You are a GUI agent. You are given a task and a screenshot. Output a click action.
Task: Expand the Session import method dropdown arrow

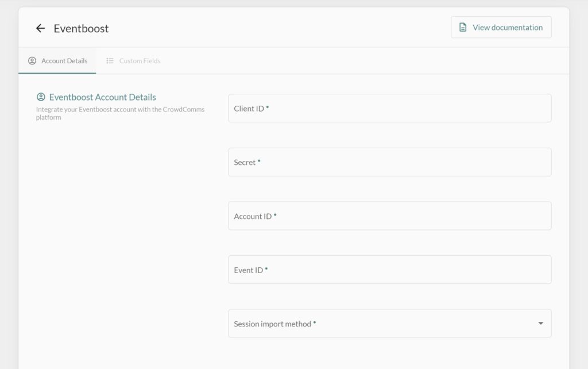[x=540, y=324]
